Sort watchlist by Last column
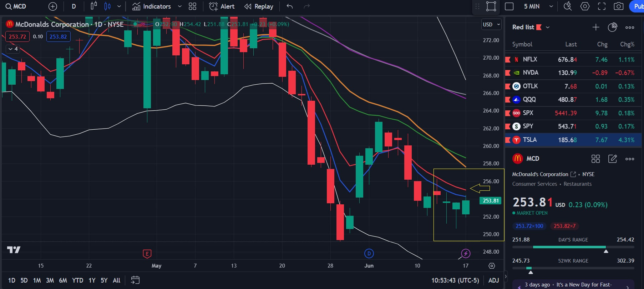Viewport: 644px width, 289px height. coord(571,44)
